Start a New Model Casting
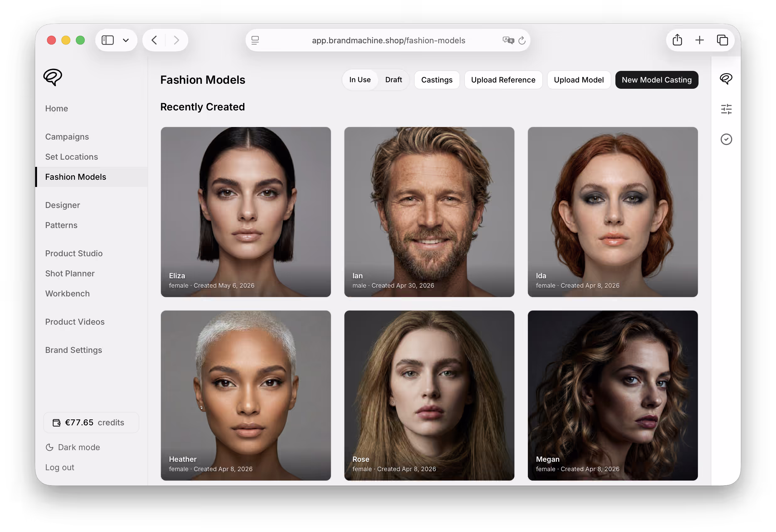This screenshot has height=532, width=776. [x=656, y=80]
